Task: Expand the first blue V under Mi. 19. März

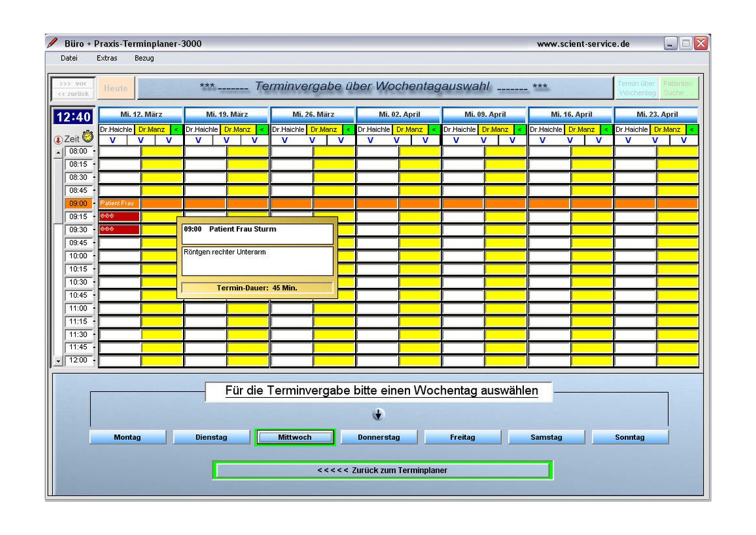Action: (x=199, y=140)
